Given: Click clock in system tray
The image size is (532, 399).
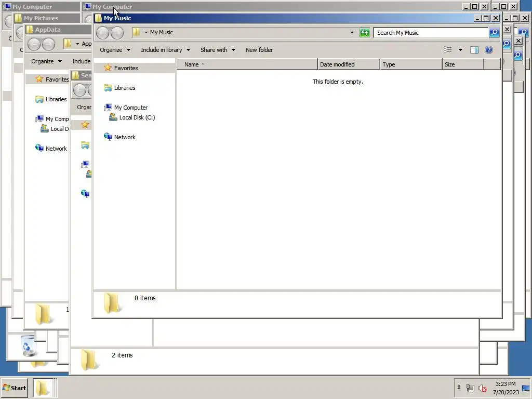Looking at the screenshot, I should coord(506,388).
